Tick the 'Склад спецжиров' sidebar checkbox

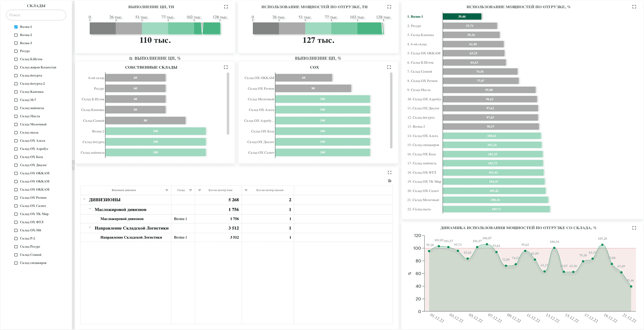[x=16, y=263]
